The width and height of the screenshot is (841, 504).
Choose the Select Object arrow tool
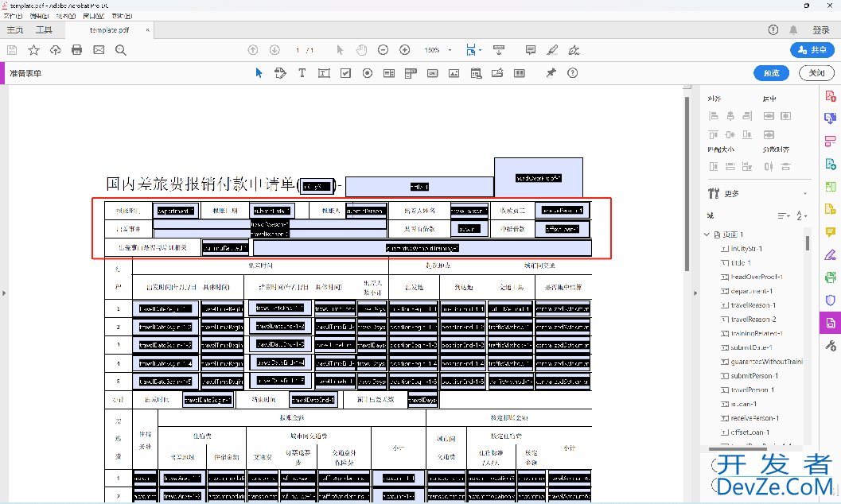tap(259, 73)
